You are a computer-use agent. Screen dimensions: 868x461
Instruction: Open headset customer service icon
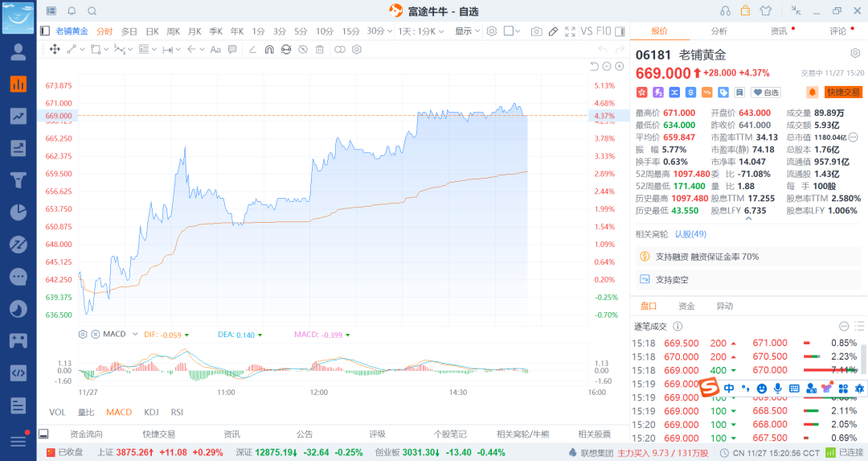point(725,11)
